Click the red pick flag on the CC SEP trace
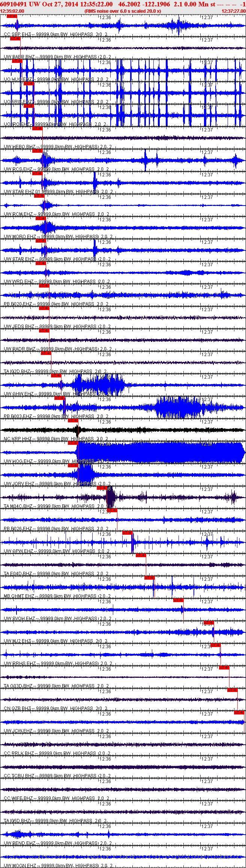Screen dimensions: 246x868 click(x=12, y=16)
